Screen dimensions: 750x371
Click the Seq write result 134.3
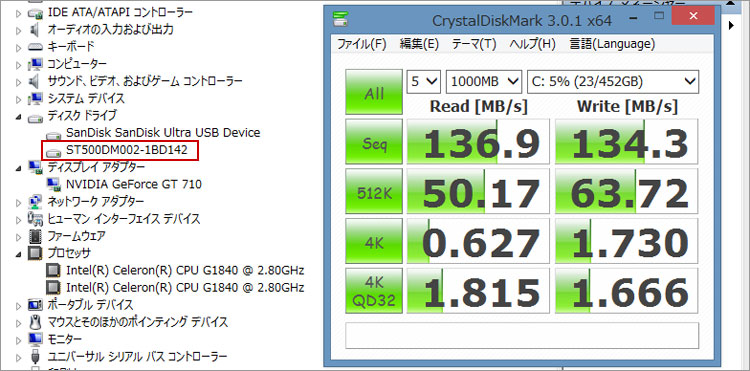[x=627, y=142]
